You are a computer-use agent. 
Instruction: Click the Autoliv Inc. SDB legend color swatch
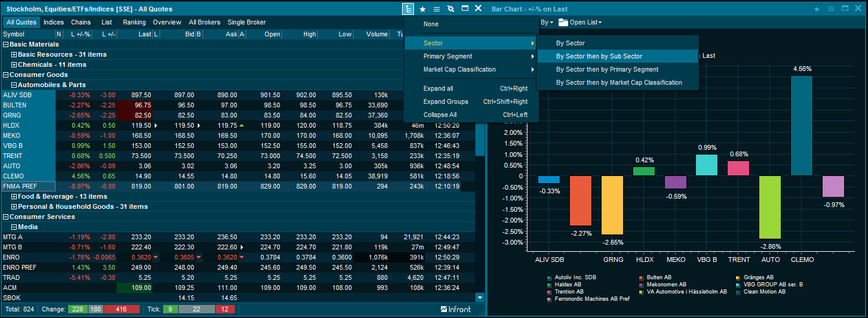(549, 277)
